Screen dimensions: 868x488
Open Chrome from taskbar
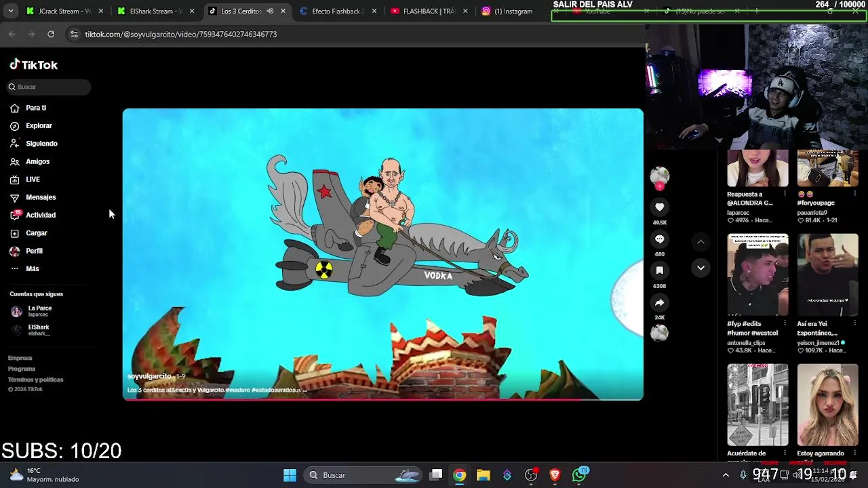(x=460, y=475)
